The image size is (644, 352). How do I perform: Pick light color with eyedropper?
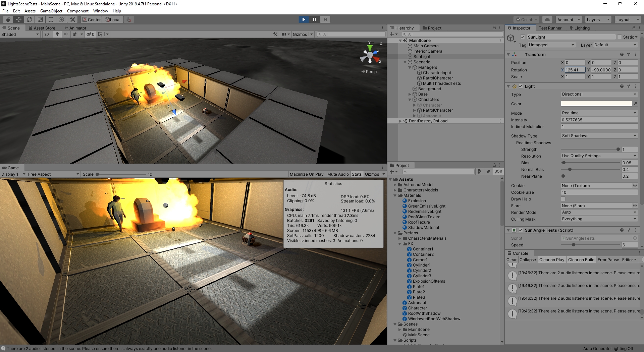(635, 104)
